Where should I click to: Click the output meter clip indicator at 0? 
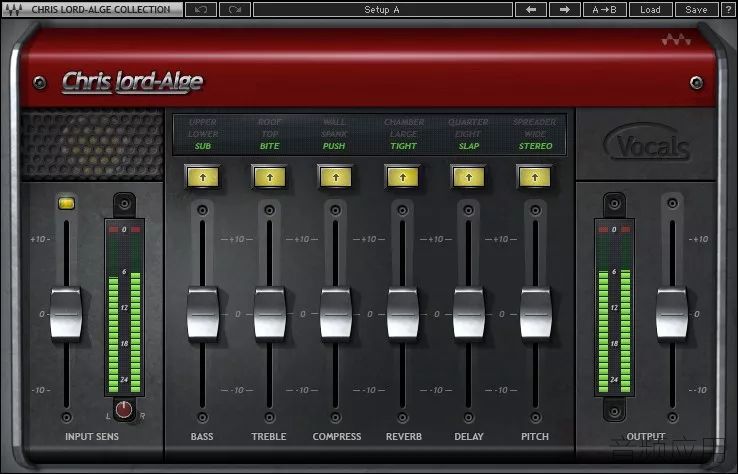614,230
